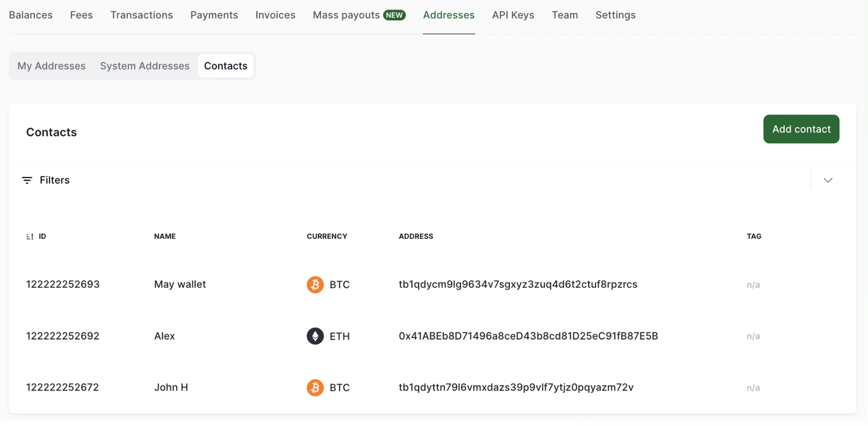
Task: Click the May wallet contact name
Action: tap(180, 285)
